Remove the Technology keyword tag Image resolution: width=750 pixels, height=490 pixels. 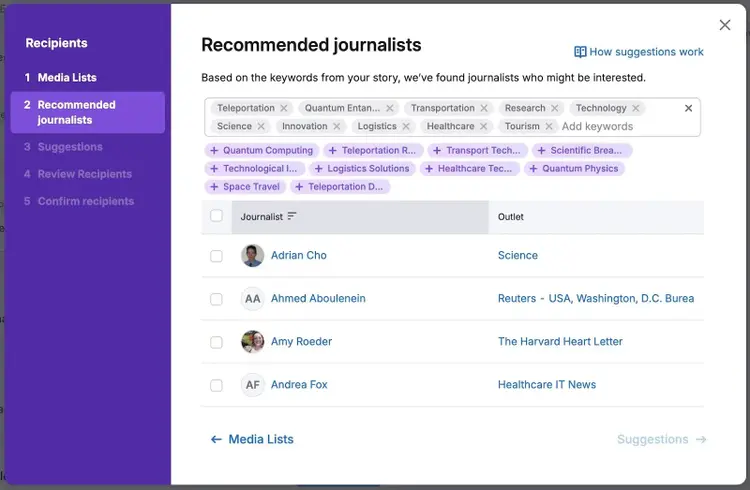(x=636, y=108)
